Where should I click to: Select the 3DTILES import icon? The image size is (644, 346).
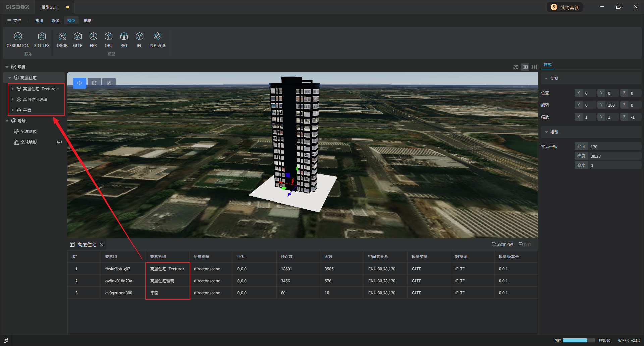point(42,36)
